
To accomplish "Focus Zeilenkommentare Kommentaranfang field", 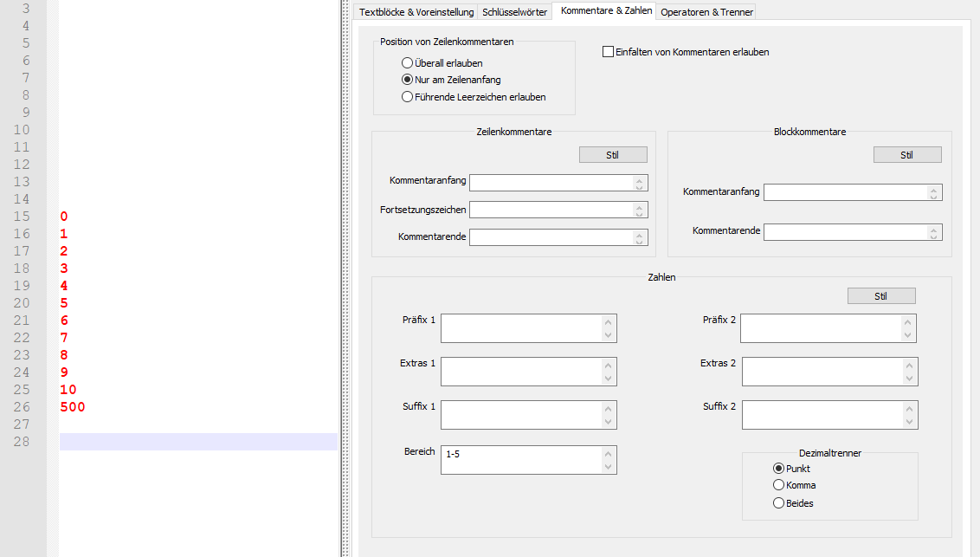I will [x=558, y=183].
